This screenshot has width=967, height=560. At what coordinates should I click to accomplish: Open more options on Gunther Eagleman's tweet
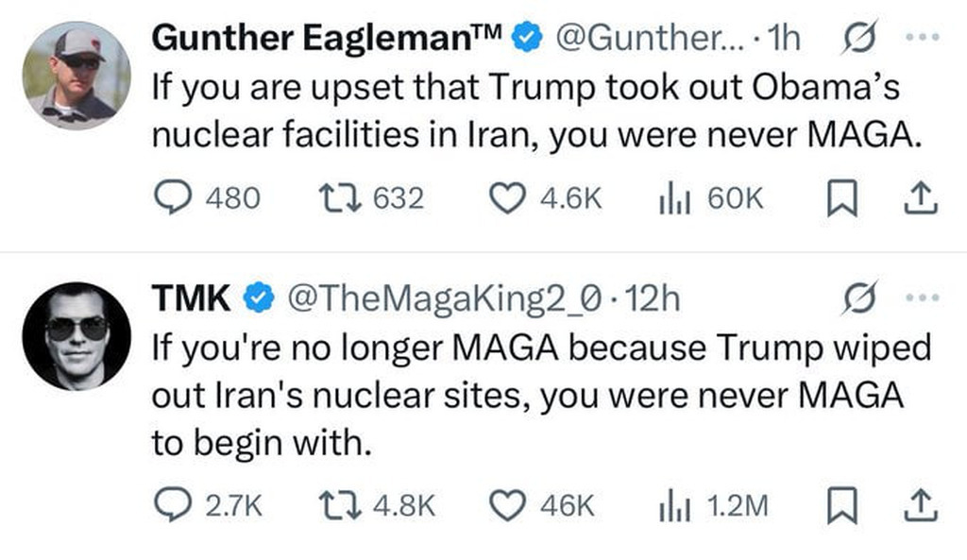(x=917, y=39)
